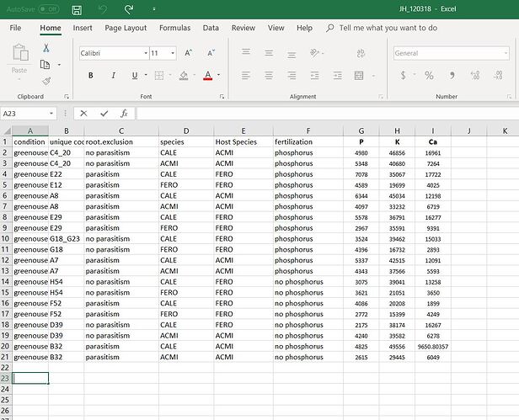Click Merge & Center icon
The height and width of the screenshot is (420, 519).
pyautogui.click(x=359, y=76)
